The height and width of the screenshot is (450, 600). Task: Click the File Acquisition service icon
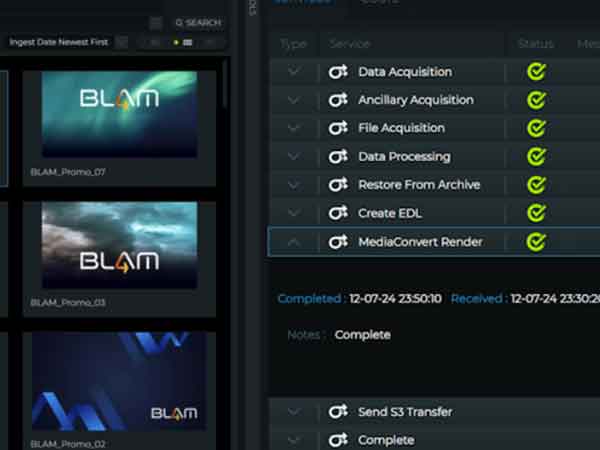[x=338, y=128]
